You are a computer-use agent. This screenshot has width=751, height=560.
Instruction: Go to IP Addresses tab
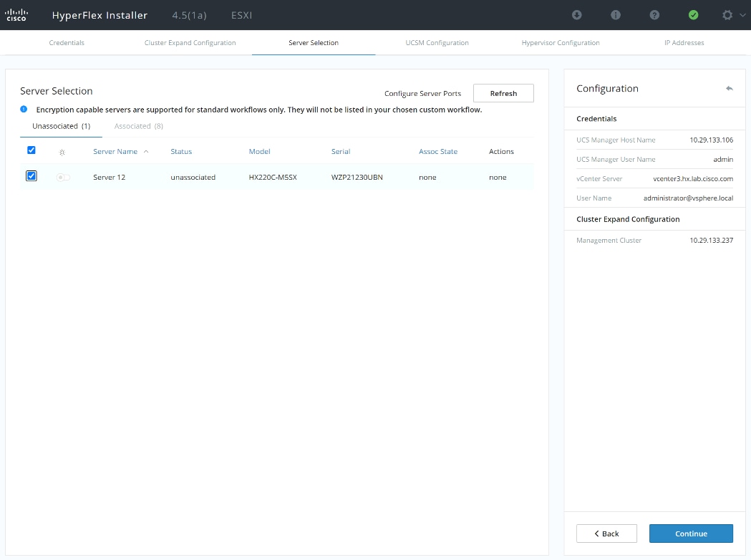pyautogui.click(x=684, y=43)
